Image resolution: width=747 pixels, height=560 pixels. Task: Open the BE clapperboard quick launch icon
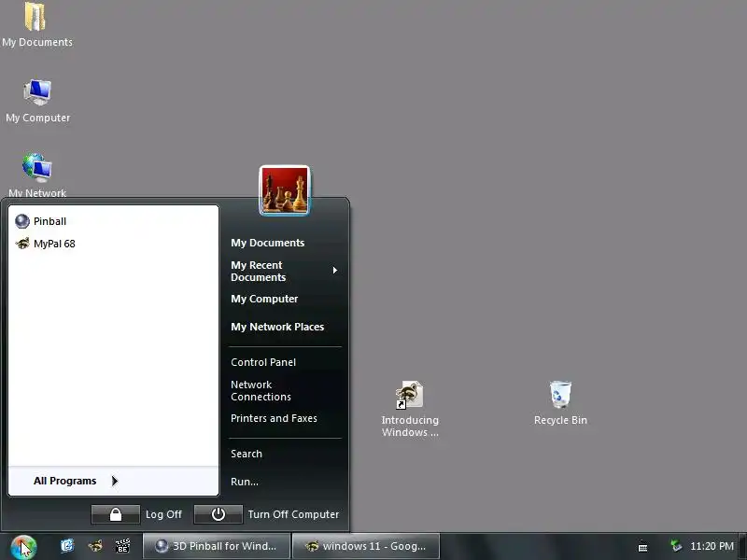coord(123,546)
